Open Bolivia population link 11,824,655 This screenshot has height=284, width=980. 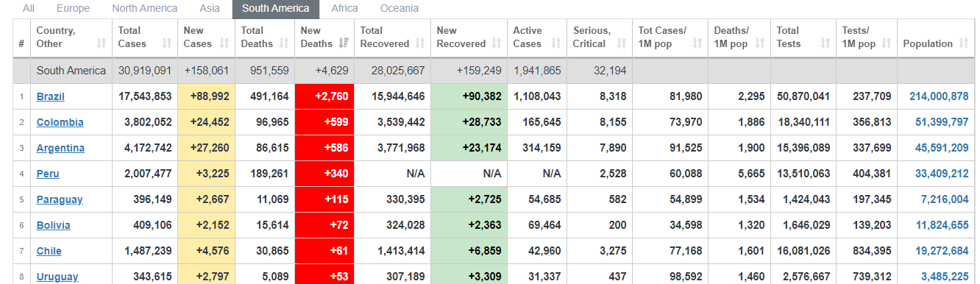(x=942, y=225)
